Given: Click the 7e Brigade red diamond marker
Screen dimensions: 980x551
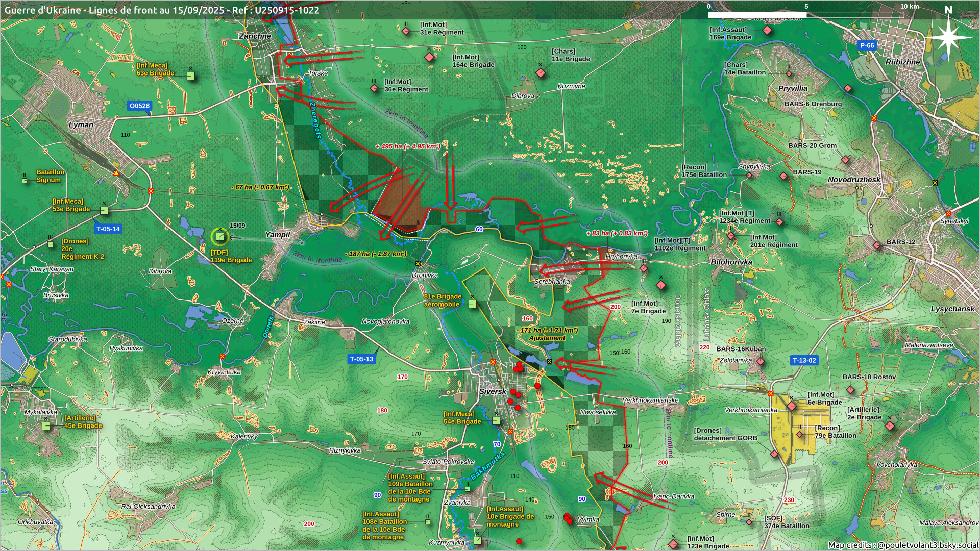Looking at the screenshot, I should click(x=661, y=285).
